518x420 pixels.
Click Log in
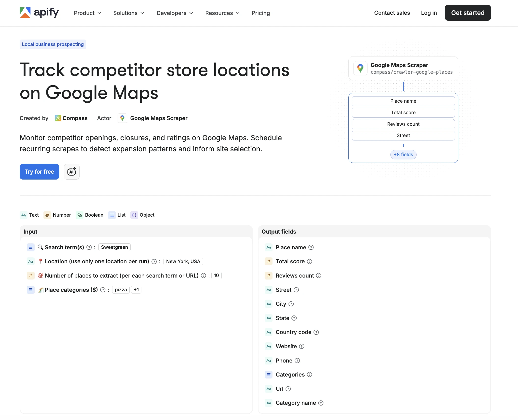point(429,13)
